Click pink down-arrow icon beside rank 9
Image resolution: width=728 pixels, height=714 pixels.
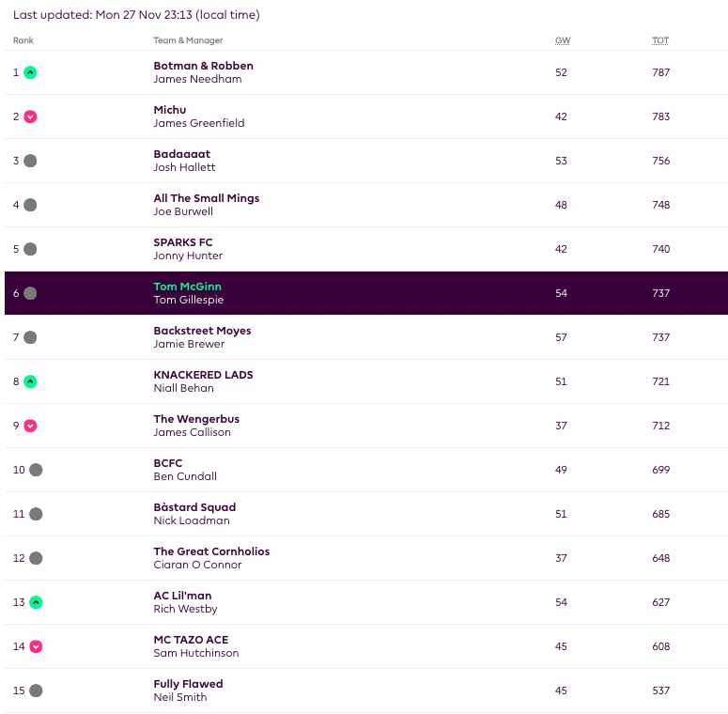[x=30, y=426]
